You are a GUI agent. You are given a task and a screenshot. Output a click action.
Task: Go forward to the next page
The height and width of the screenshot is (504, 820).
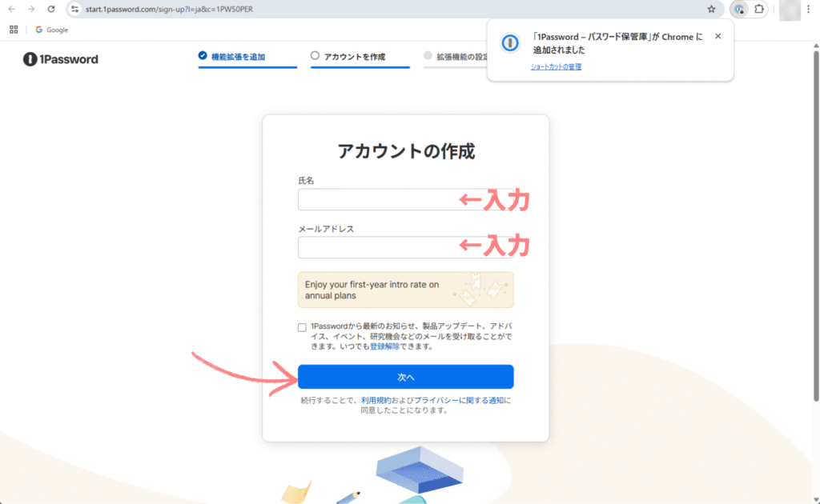(x=31, y=9)
